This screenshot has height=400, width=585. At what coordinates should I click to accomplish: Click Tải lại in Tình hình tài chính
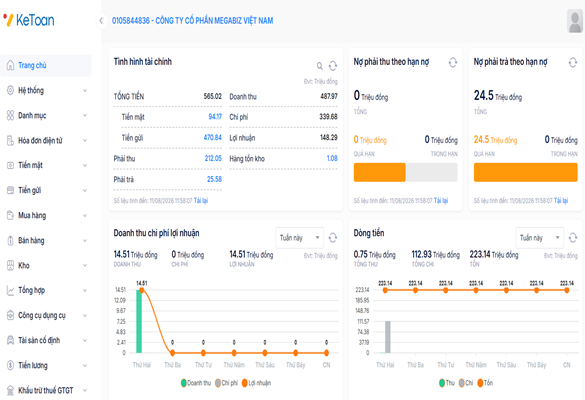201,201
